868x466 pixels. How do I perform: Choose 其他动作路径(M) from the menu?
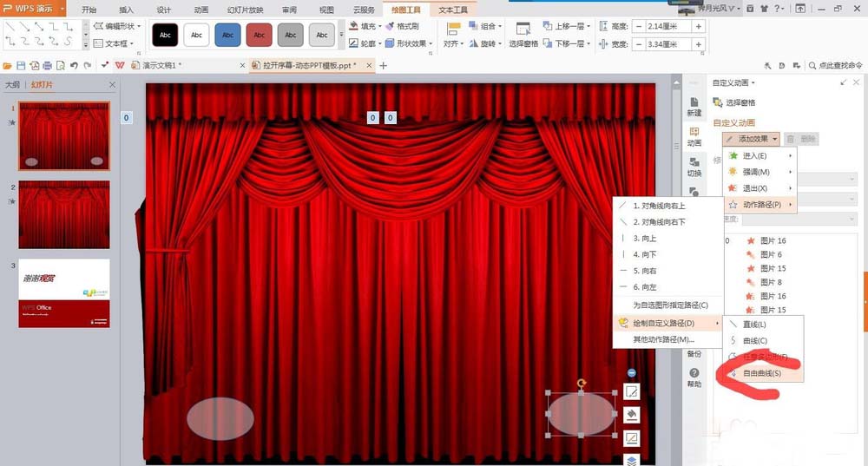coord(663,339)
